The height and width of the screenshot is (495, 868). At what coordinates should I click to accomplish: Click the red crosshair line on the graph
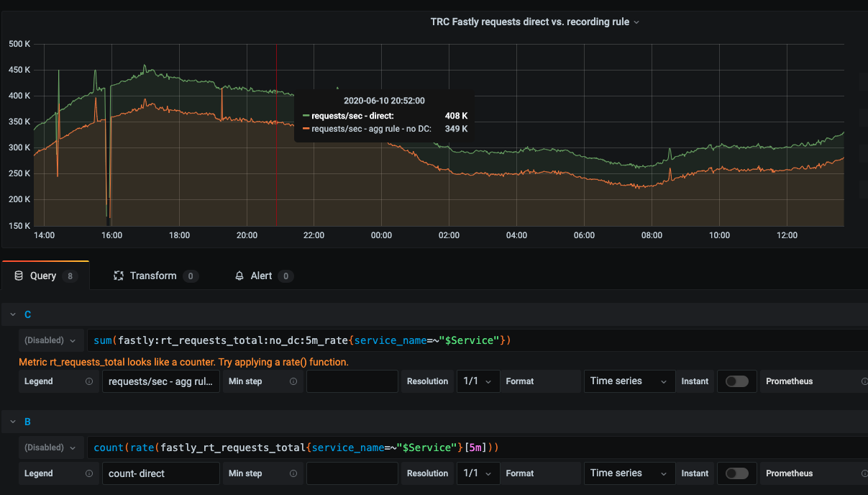(x=276, y=135)
